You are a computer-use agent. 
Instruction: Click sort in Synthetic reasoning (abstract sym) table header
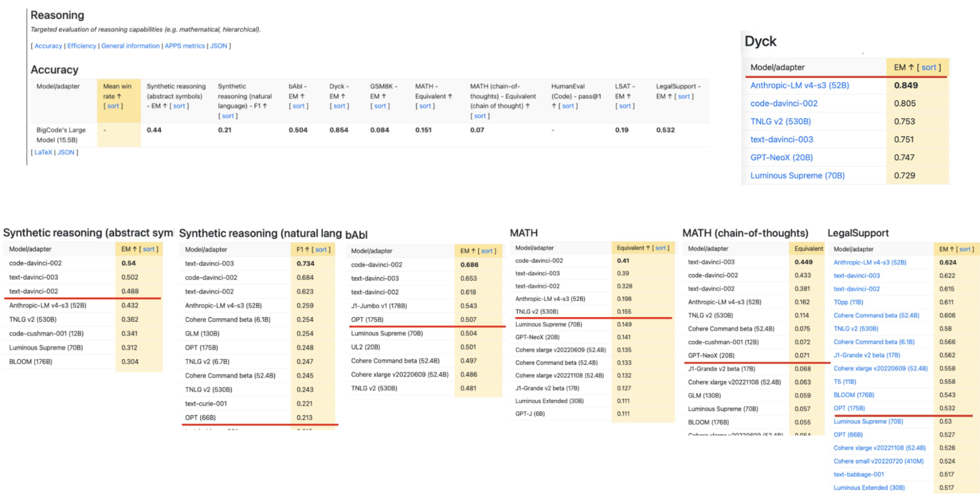pos(149,249)
